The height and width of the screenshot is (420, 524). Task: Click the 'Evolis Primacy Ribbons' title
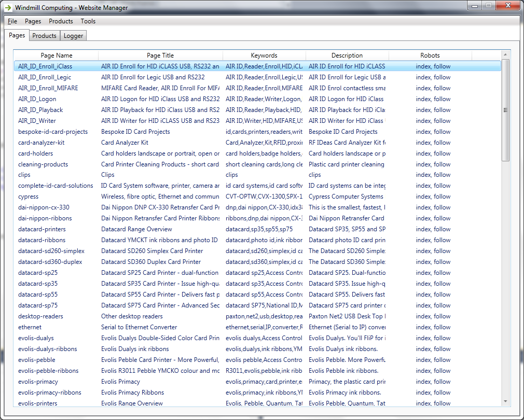(133, 393)
